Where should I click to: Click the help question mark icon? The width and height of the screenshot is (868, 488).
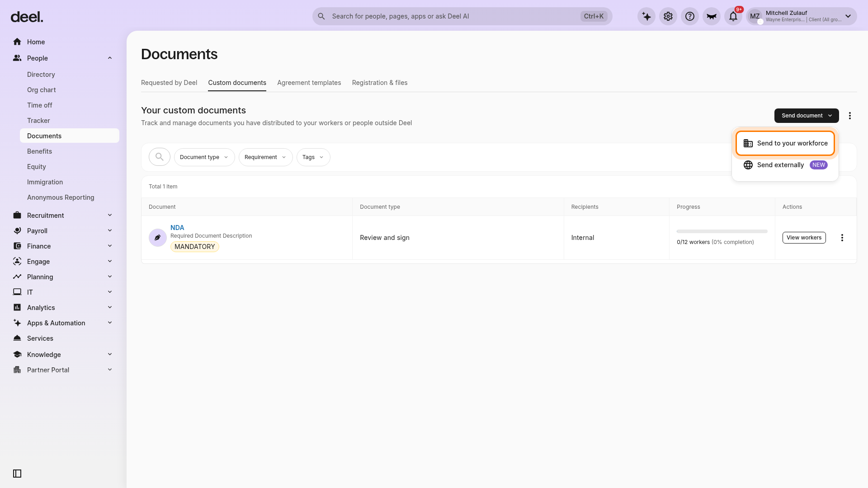(x=690, y=17)
